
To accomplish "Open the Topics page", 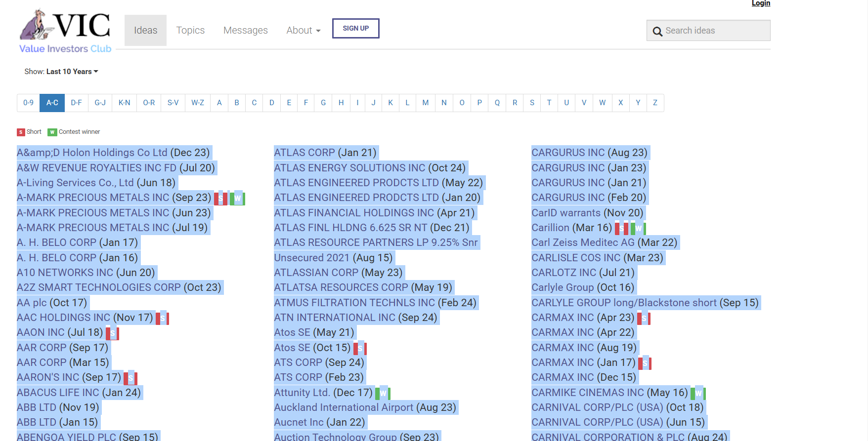I will pyautogui.click(x=190, y=30).
